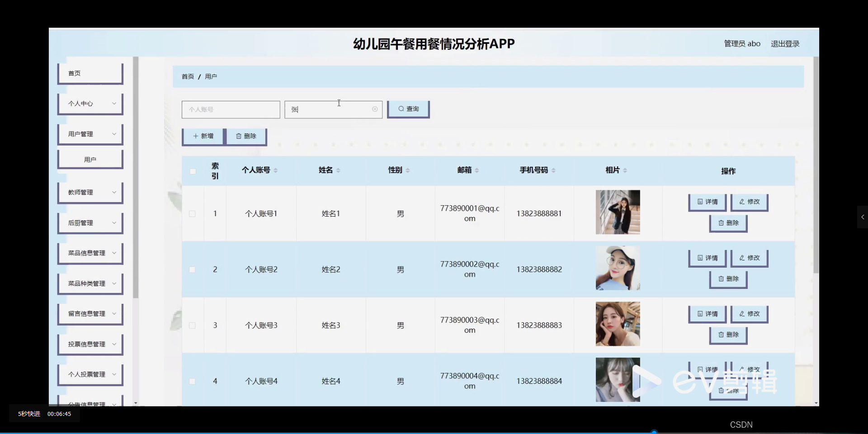Expand the 个人中心 sidebar section
The image size is (868, 434).
point(90,104)
